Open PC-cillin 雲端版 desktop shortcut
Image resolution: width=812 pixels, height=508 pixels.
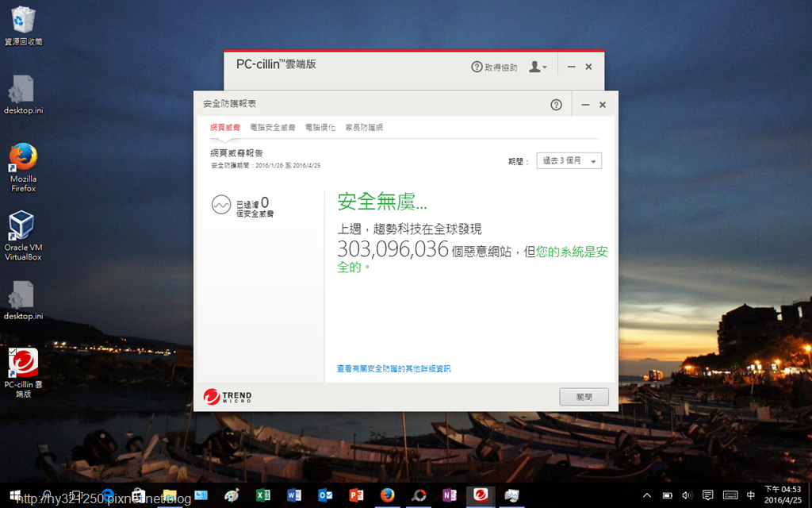[23, 372]
